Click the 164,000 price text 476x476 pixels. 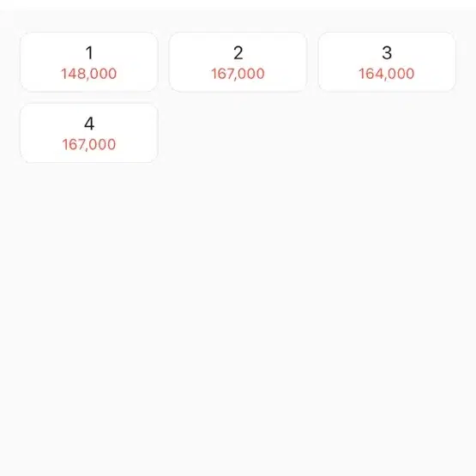(387, 74)
